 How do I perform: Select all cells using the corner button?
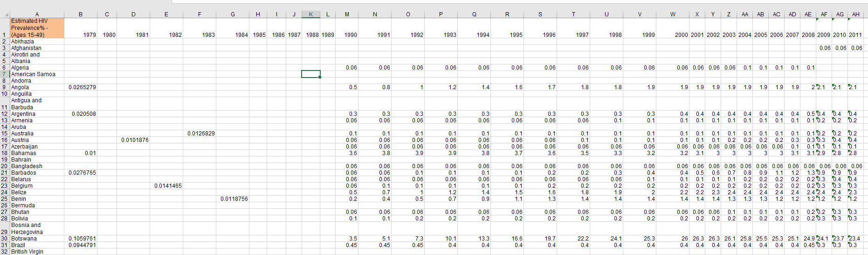[5, 14]
